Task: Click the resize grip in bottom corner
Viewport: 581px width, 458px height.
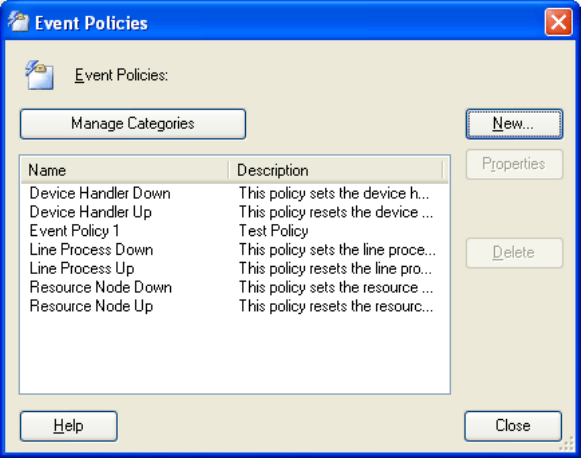Action: click(567, 444)
